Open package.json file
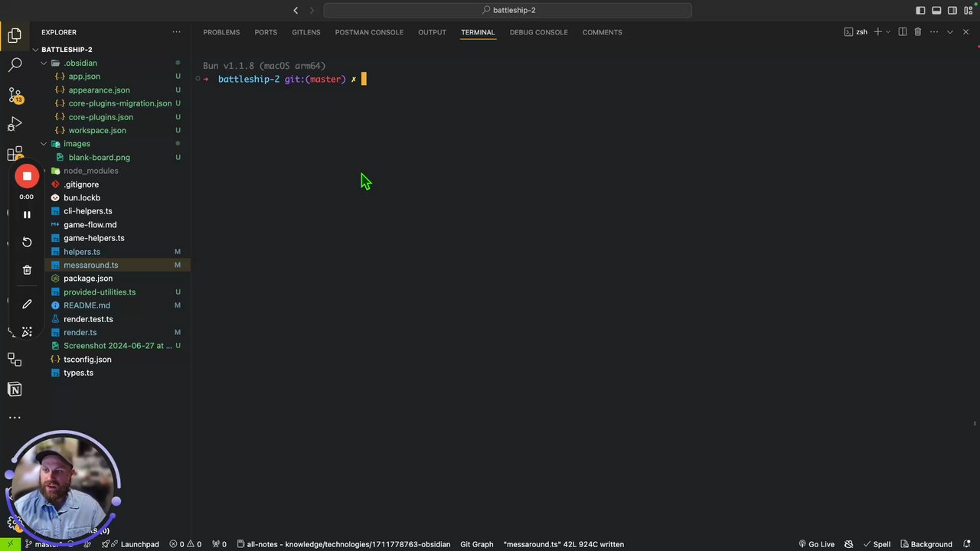 [88, 279]
